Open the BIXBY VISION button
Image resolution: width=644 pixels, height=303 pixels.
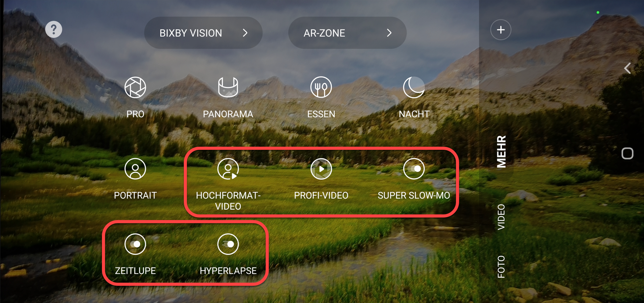[203, 33]
